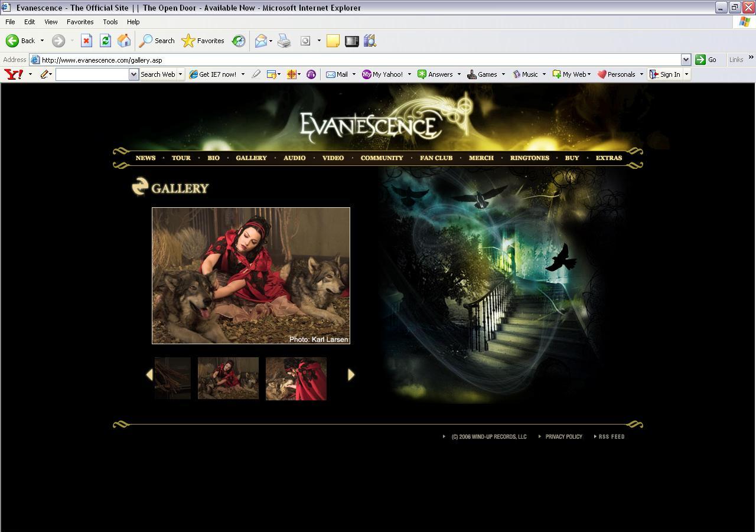
Task: Click the Yahoo headphones music icon
Action: coord(311,74)
